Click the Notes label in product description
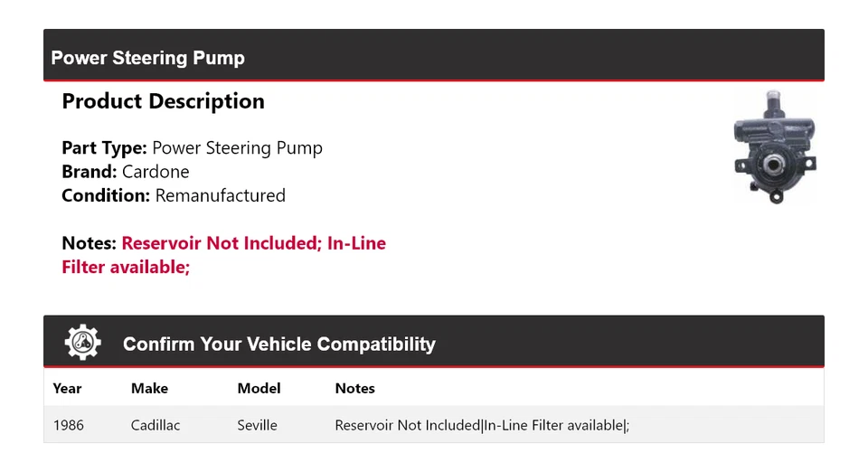 pos(89,243)
